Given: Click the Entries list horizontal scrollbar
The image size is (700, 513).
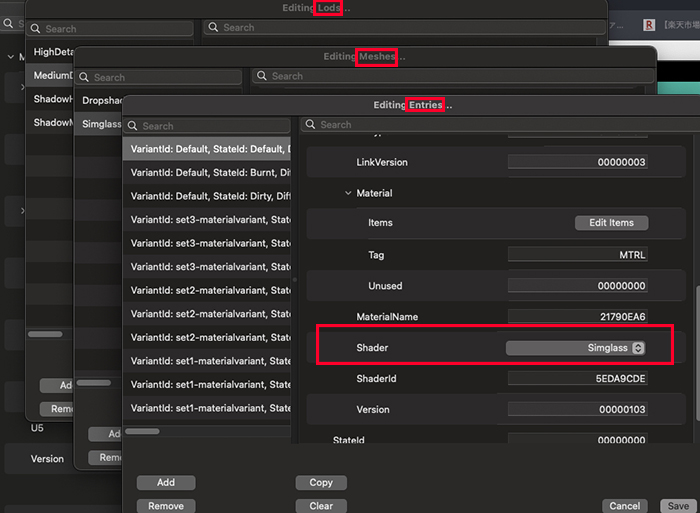Looking at the screenshot, I should click(x=141, y=431).
